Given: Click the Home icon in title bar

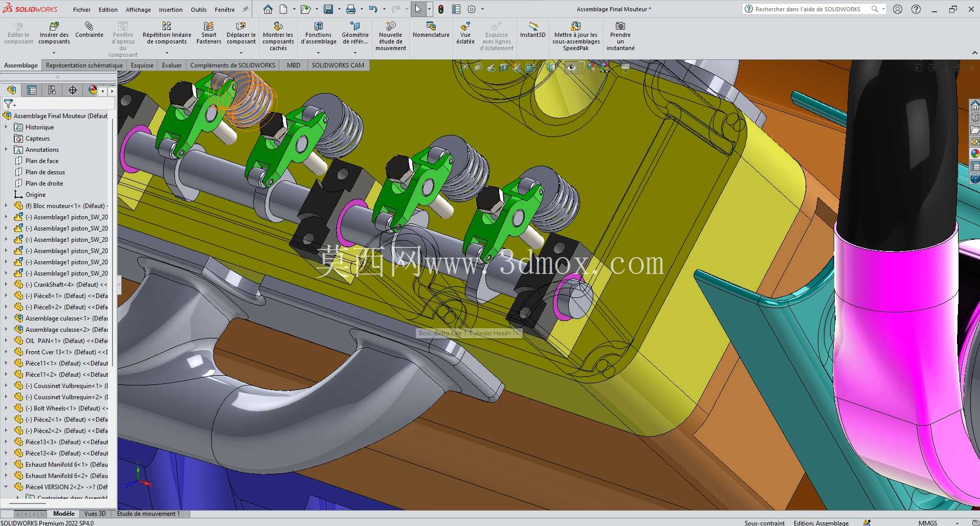Looking at the screenshot, I should 268,9.
